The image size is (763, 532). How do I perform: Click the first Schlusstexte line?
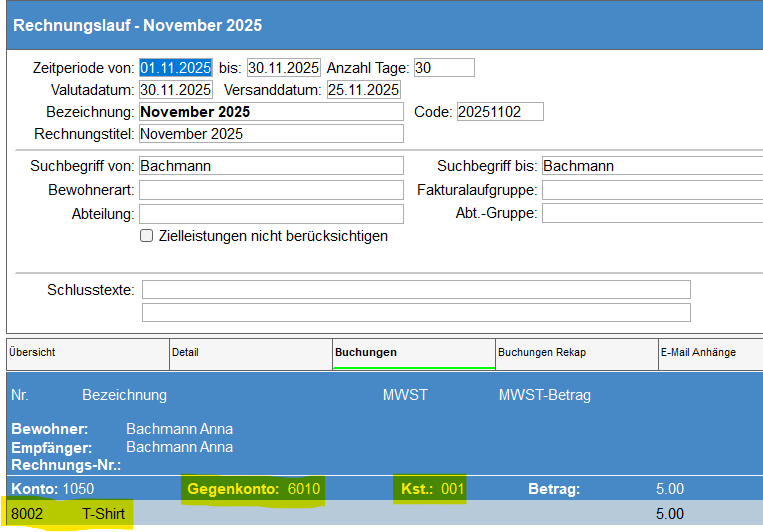click(x=416, y=290)
